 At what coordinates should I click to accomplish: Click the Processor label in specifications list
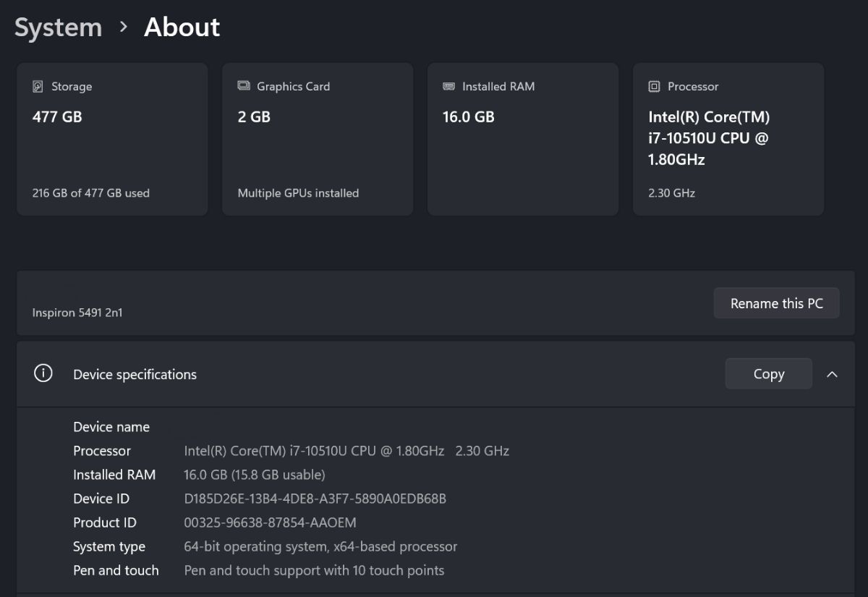coord(102,451)
